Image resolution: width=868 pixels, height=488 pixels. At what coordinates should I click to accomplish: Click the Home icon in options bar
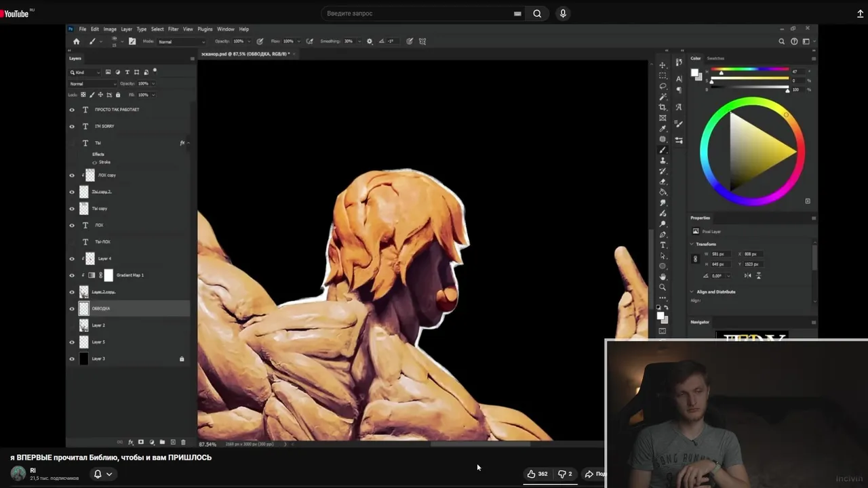coord(76,41)
